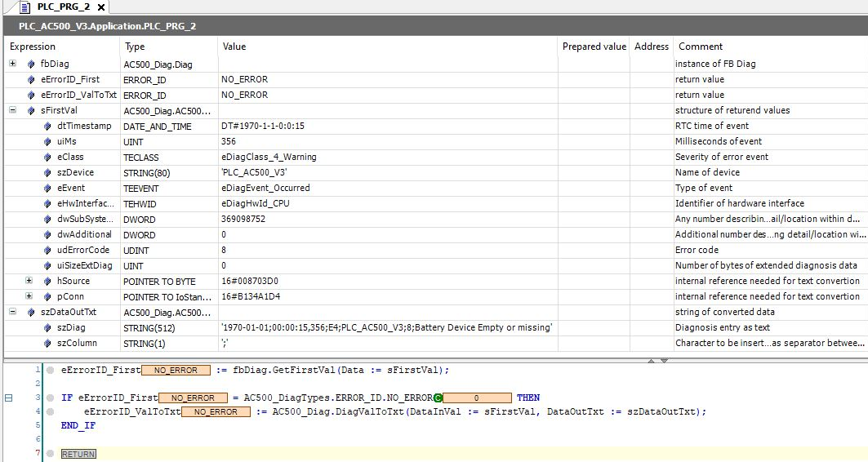Collapse the szDataOutTxt structure node
This screenshot has height=462, width=868.
[12, 312]
